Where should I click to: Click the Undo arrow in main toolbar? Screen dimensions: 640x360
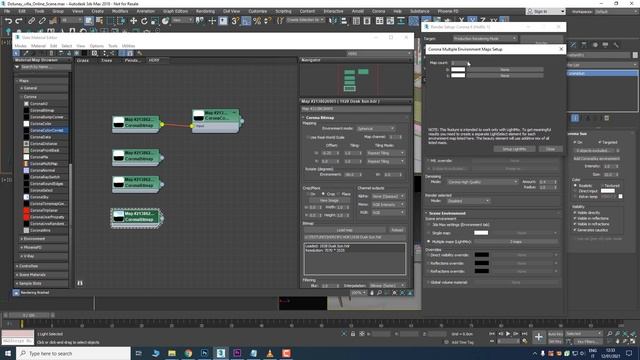point(8,21)
